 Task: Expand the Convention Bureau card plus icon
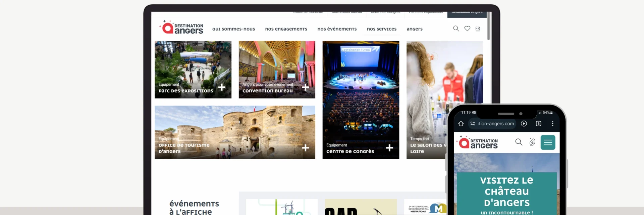(x=306, y=87)
